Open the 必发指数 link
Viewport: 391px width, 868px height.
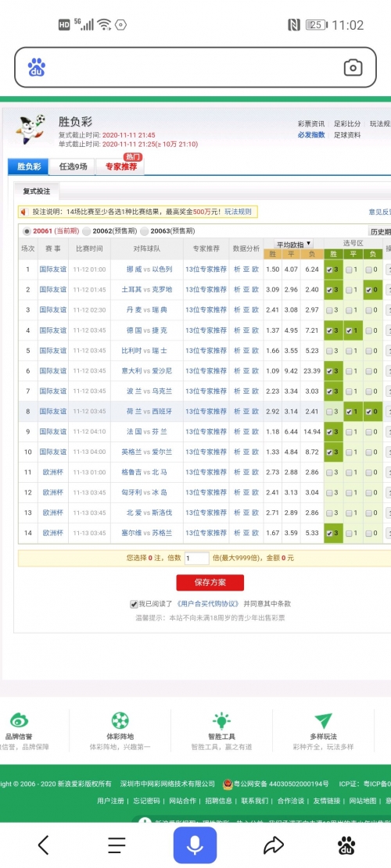pyautogui.click(x=311, y=134)
